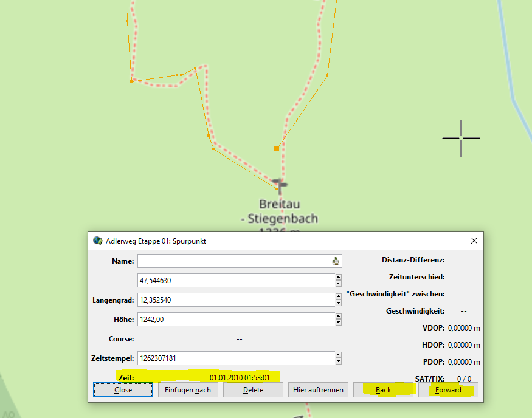Viewport: 532px width, 418px height.
Task: Click the Zeitunterschied label
Action: tap(416, 277)
